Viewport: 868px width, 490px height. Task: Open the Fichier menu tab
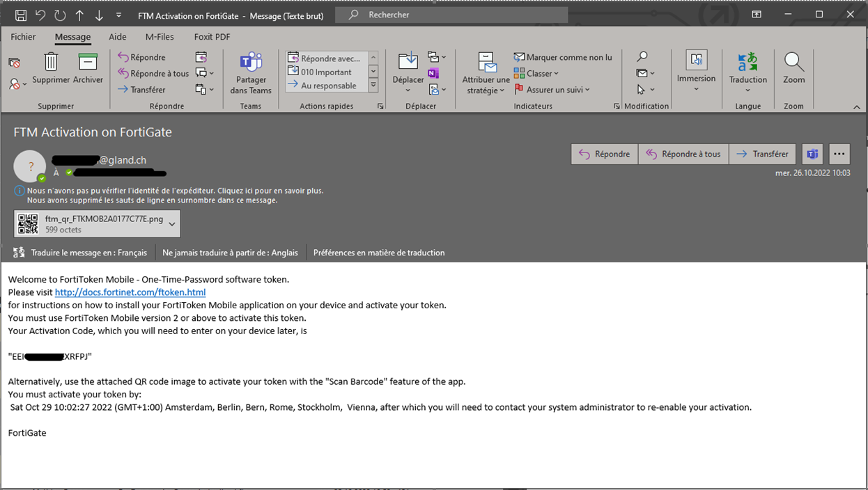(23, 37)
